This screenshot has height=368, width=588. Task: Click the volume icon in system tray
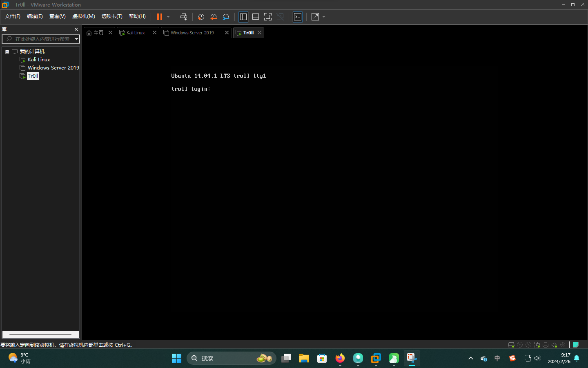click(x=537, y=358)
